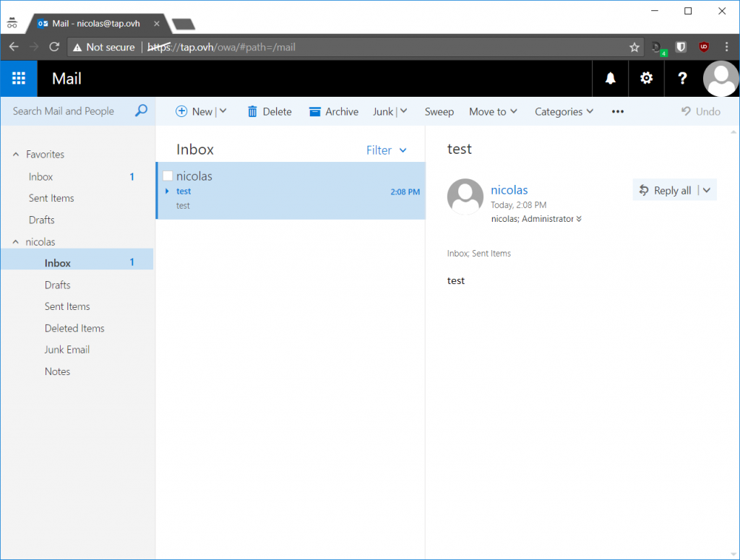The image size is (740, 560).
Task: Open the help question mark menu
Action: point(682,78)
